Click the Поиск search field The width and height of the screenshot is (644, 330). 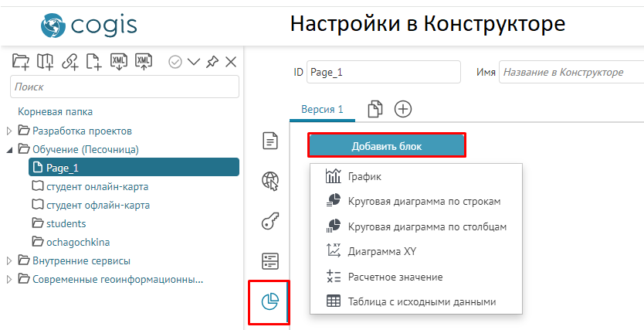pos(124,87)
